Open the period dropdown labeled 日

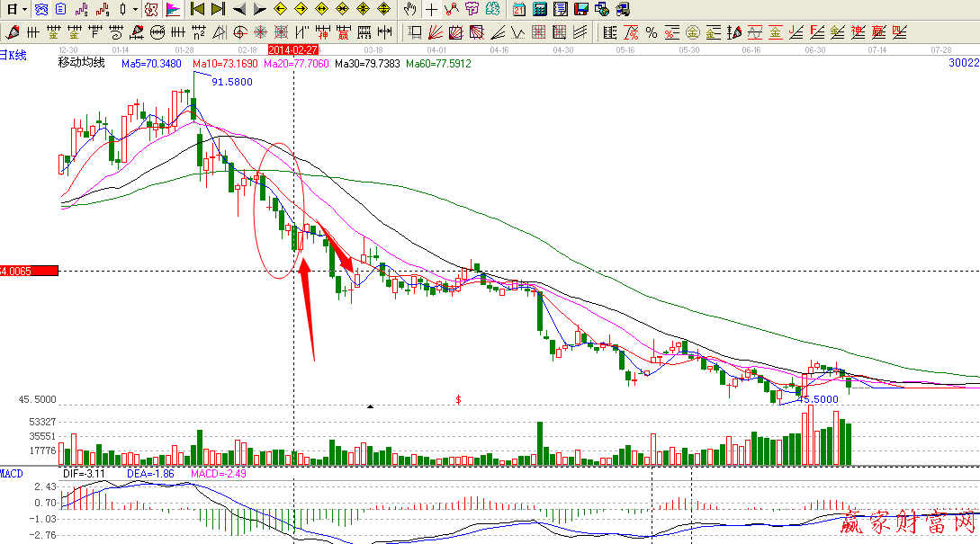click(x=12, y=10)
